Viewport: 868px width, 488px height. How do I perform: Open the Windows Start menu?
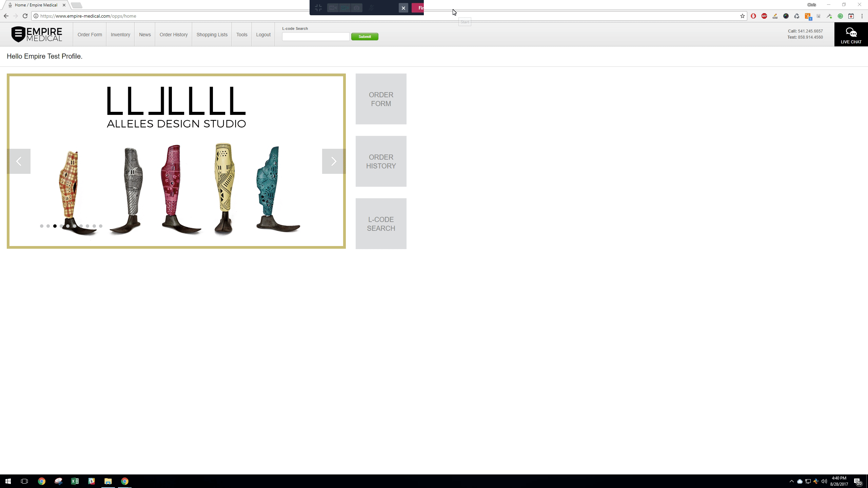[x=8, y=481]
